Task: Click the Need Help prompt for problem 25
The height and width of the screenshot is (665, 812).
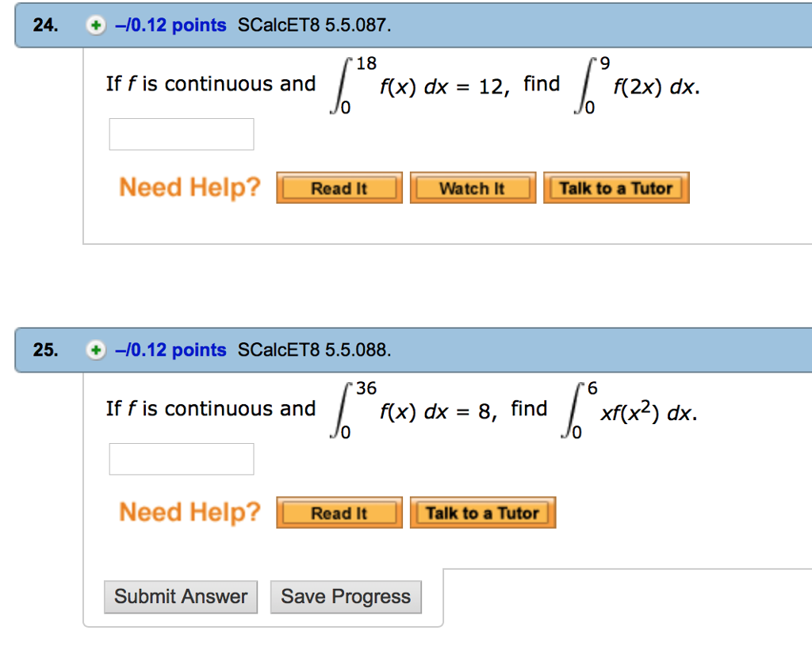Action: point(189,512)
